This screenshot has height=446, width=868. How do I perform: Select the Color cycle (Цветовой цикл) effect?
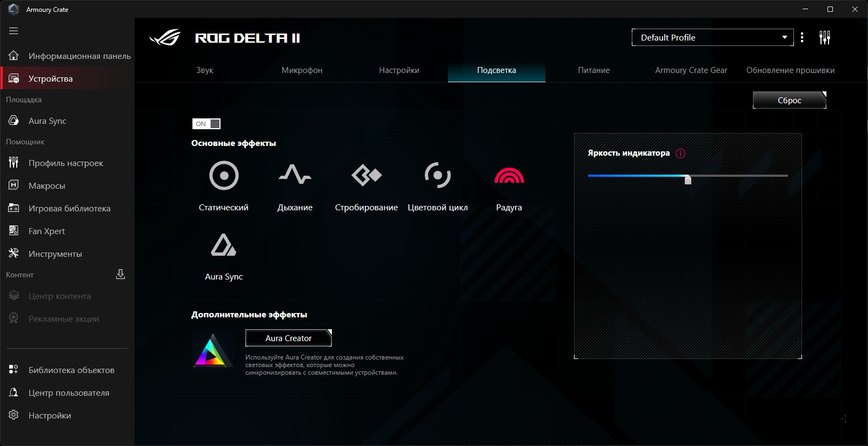438,175
